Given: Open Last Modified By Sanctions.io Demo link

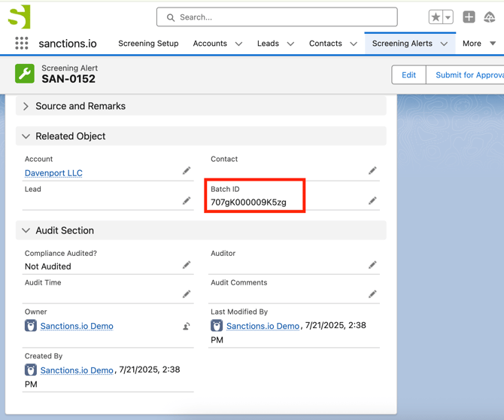Looking at the screenshot, I should pyautogui.click(x=263, y=326).
